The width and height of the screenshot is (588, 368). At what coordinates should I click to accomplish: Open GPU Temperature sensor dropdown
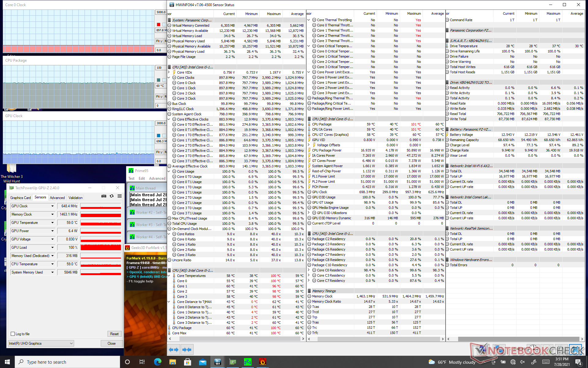click(52, 223)
